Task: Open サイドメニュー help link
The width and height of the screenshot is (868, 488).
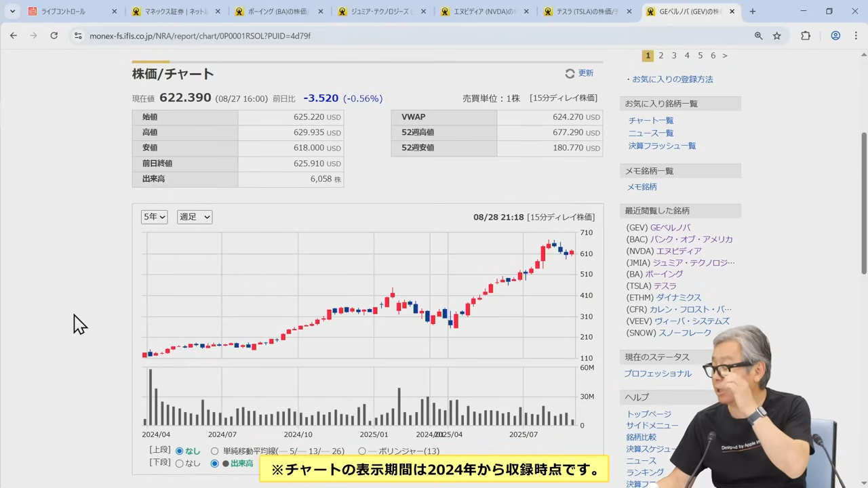Action: [x=652, y=426]
